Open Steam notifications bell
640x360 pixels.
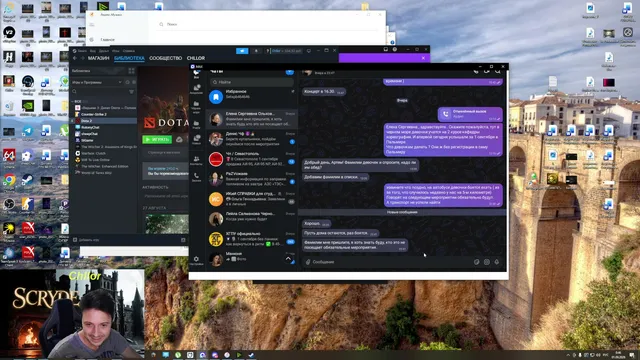pos(256,51)
